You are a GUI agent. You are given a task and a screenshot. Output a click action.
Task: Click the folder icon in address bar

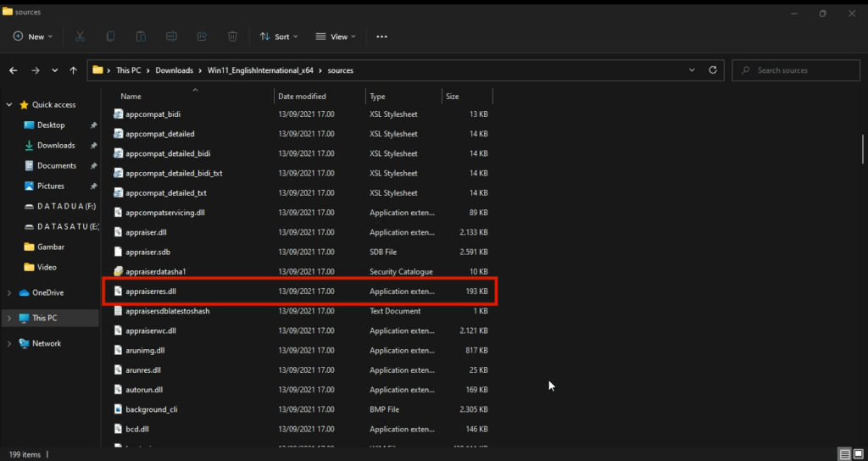(98, 69)
